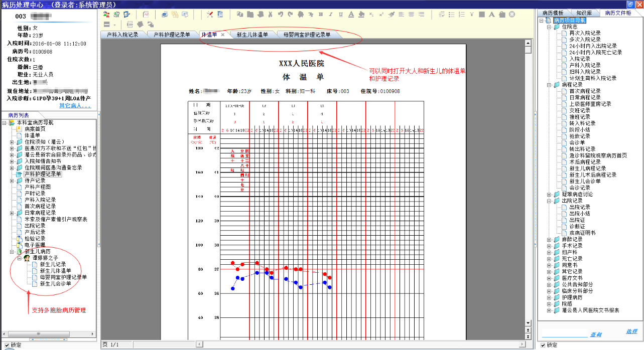Viewport: 644px width, 350px height.
Task: Expand the 住院须知（灌云） tree node
Action: point(12,142)
